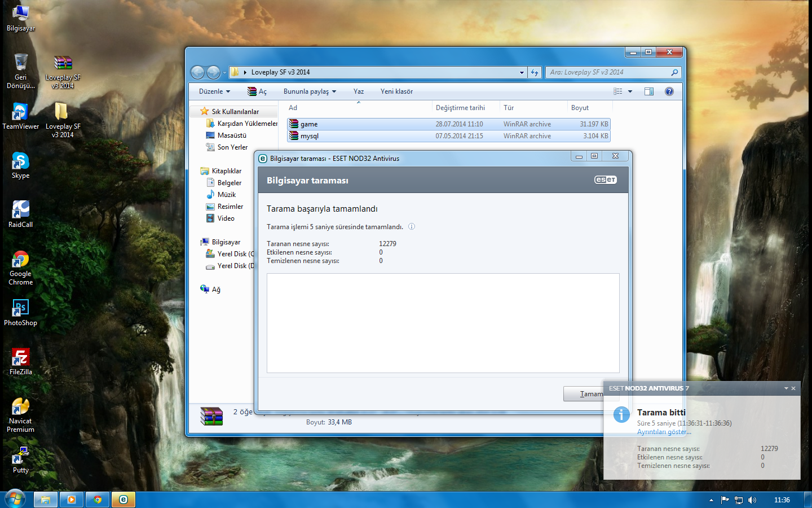Click Aç in the Explorer toolbar
The height and width of the screenshot is (508, 812).
(x=257, y=91)
